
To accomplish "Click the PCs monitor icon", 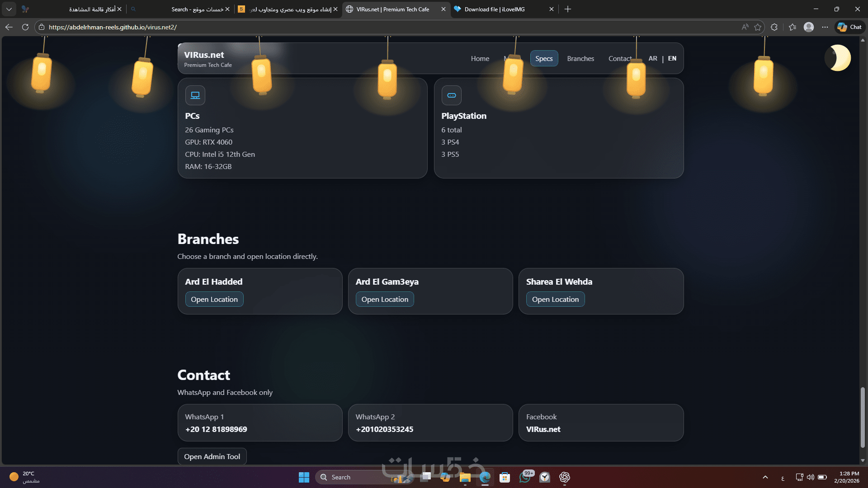I will pos(195,95).
